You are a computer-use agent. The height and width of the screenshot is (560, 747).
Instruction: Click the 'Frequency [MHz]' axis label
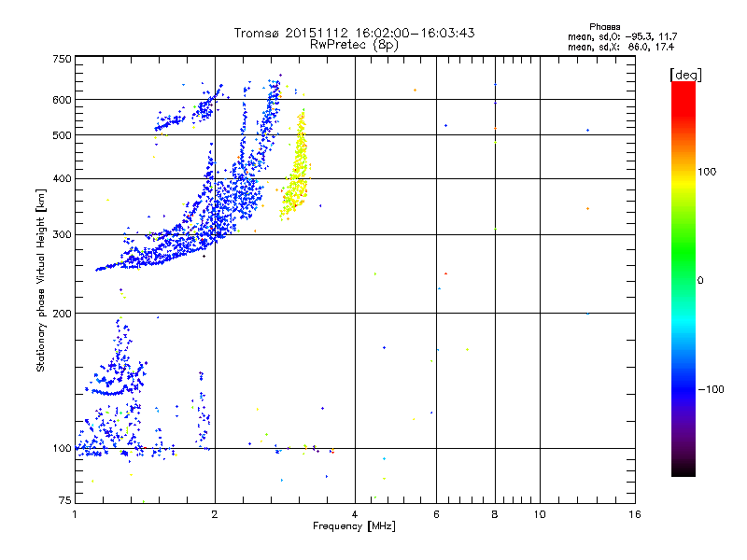point(354,526)
